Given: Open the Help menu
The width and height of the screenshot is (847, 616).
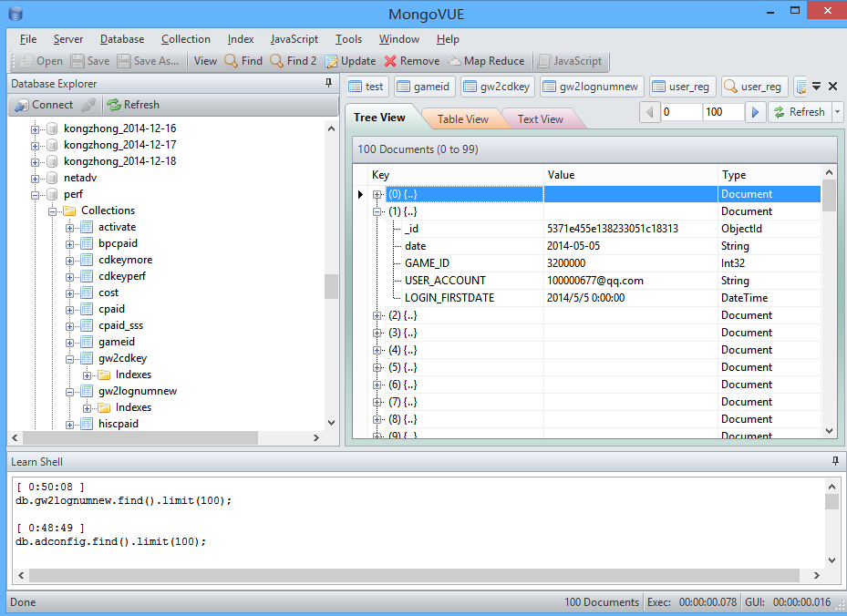Looking at the screenshot, I should point(448,39).
